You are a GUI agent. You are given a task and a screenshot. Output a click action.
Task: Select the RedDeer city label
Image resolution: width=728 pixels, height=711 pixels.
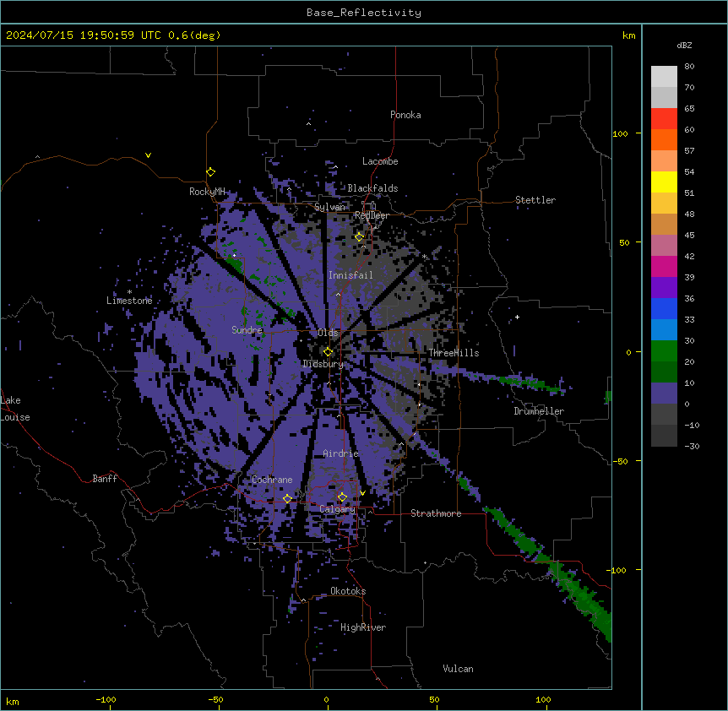372,215
